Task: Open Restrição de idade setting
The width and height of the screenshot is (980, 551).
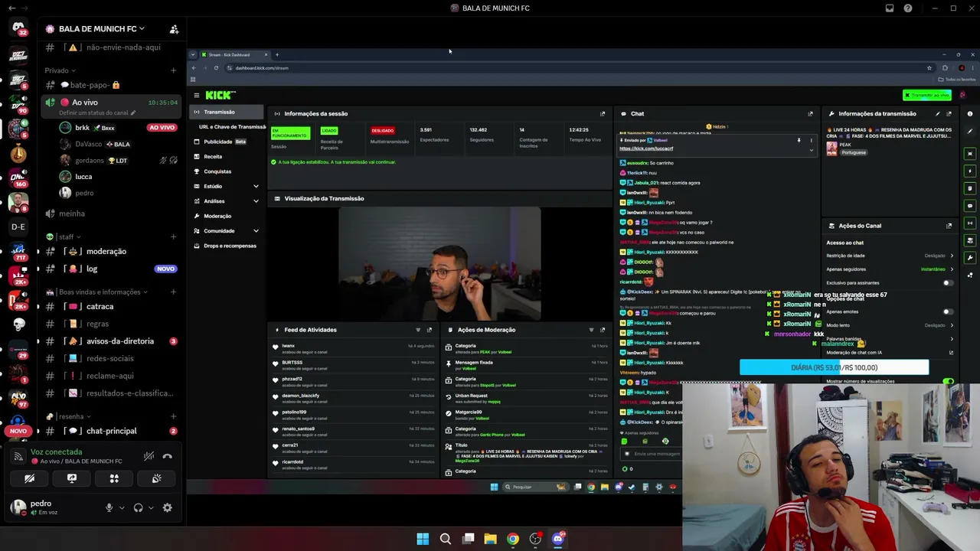Action: point(890,256)
